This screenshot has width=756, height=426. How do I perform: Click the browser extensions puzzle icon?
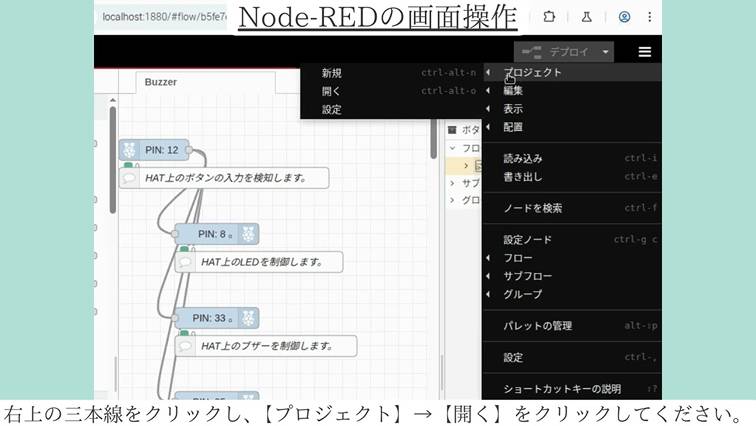[549, 17]
